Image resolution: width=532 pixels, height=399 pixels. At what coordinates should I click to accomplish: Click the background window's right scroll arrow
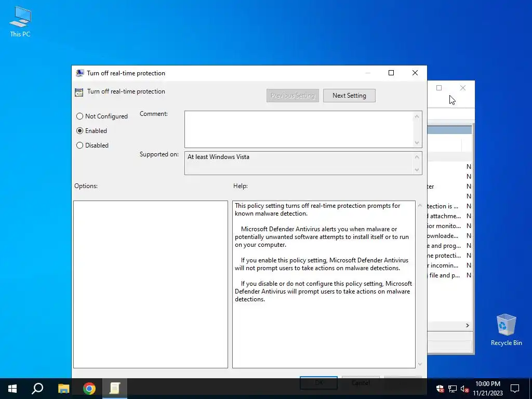[x=468, y=325]
